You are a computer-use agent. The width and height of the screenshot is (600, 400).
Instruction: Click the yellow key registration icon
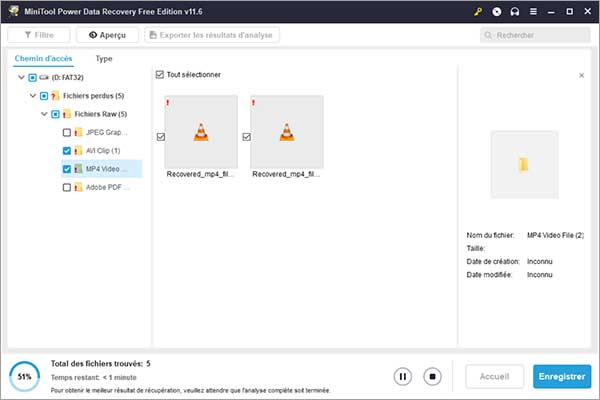(482, 11)
